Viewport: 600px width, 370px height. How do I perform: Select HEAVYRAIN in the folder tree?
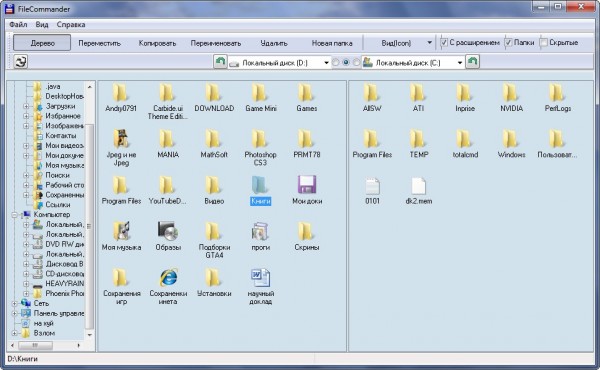coord(64,284)
